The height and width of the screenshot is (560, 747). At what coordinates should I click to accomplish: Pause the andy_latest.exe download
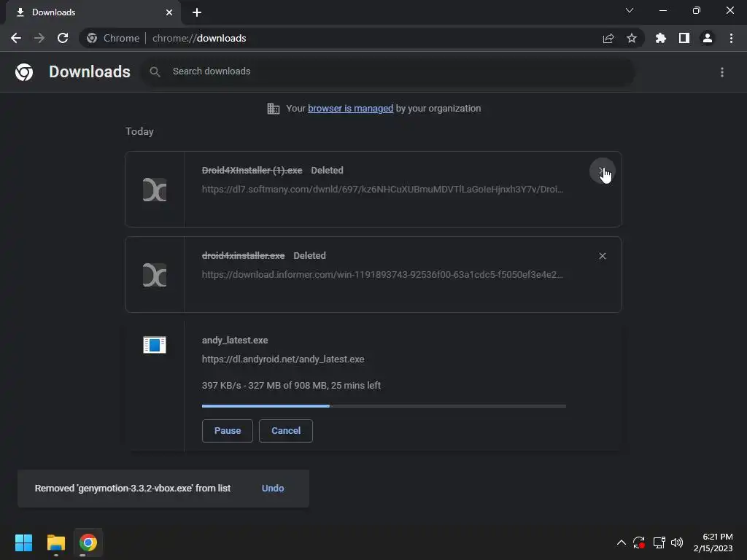(x=228, y=430)
